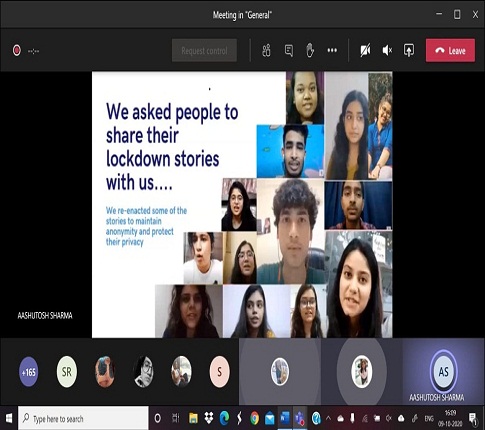Unmute the microphone

click(387, 51)
